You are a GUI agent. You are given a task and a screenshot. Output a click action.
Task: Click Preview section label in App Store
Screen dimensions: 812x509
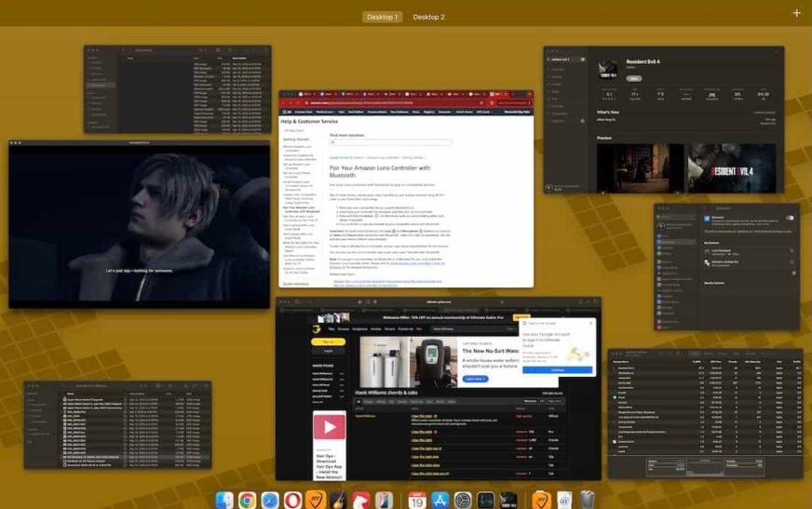pos(603,138)
